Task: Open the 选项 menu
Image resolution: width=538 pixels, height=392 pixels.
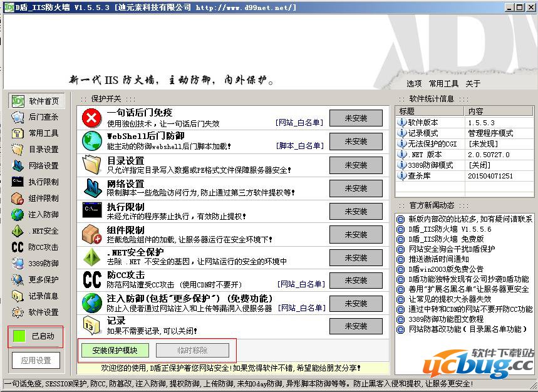Action: pos(414,83)
